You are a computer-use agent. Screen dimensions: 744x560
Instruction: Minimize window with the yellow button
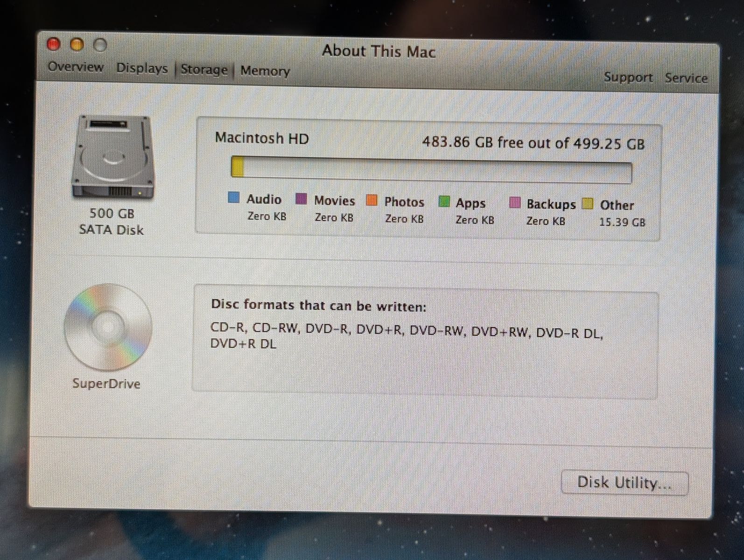[x=77, y=45]
